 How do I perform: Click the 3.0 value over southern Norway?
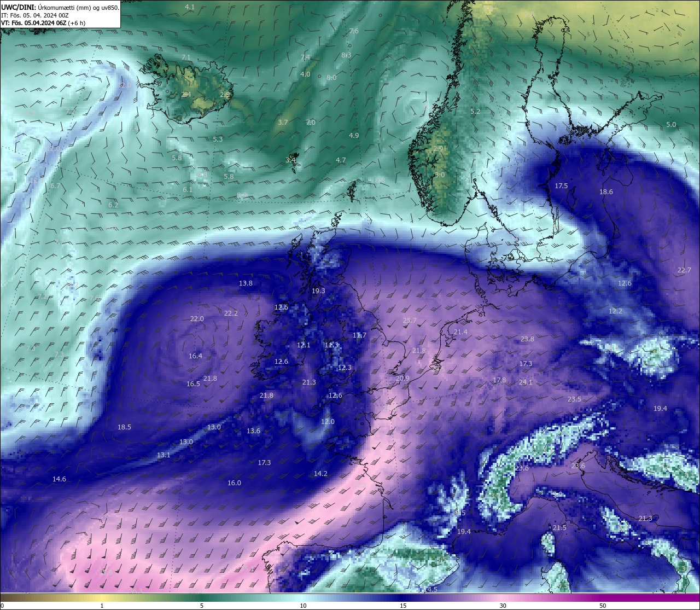pyautogui.click(x=440, y=175)
